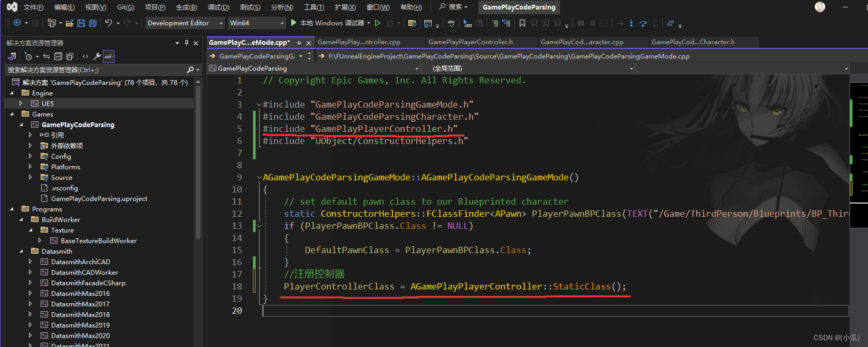Expand the UE5 project node

coord(21,104)
